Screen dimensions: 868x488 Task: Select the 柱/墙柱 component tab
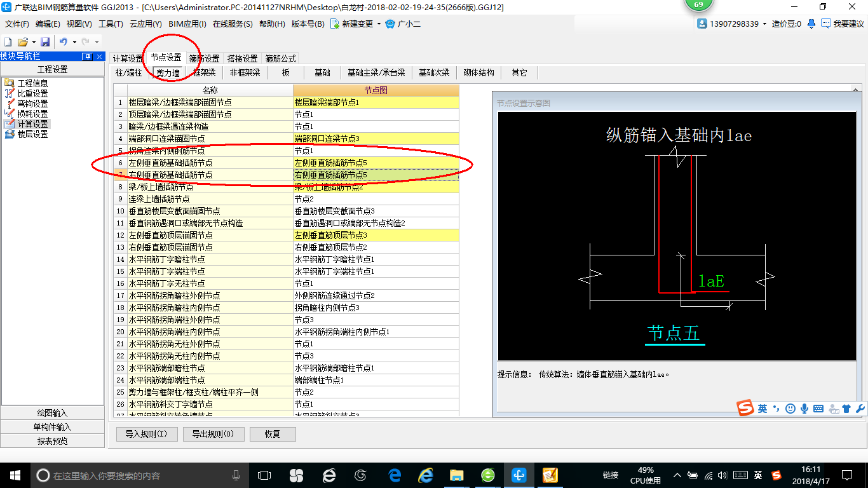(129, 72)
